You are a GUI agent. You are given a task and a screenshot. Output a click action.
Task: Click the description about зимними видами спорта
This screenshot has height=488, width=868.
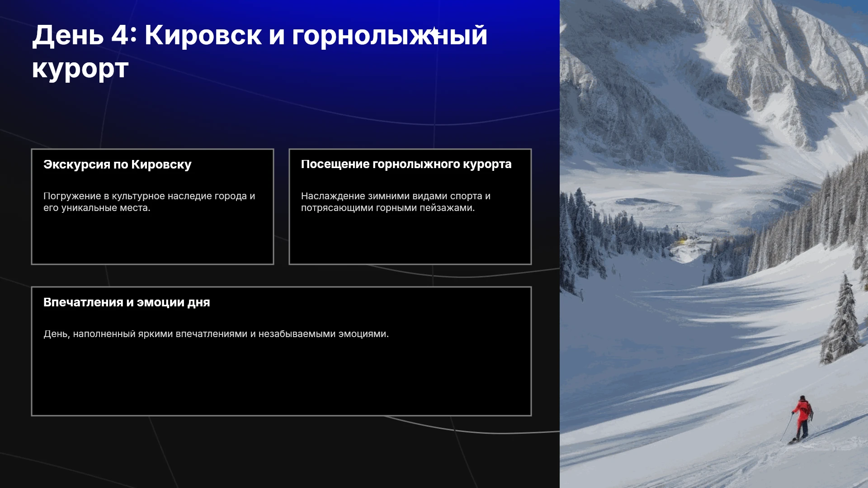[396, 202]
